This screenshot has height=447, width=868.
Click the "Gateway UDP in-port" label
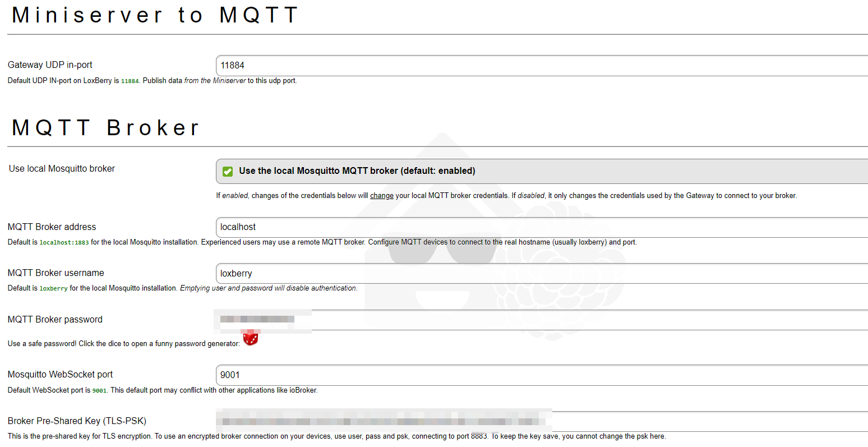click(50, 65)
